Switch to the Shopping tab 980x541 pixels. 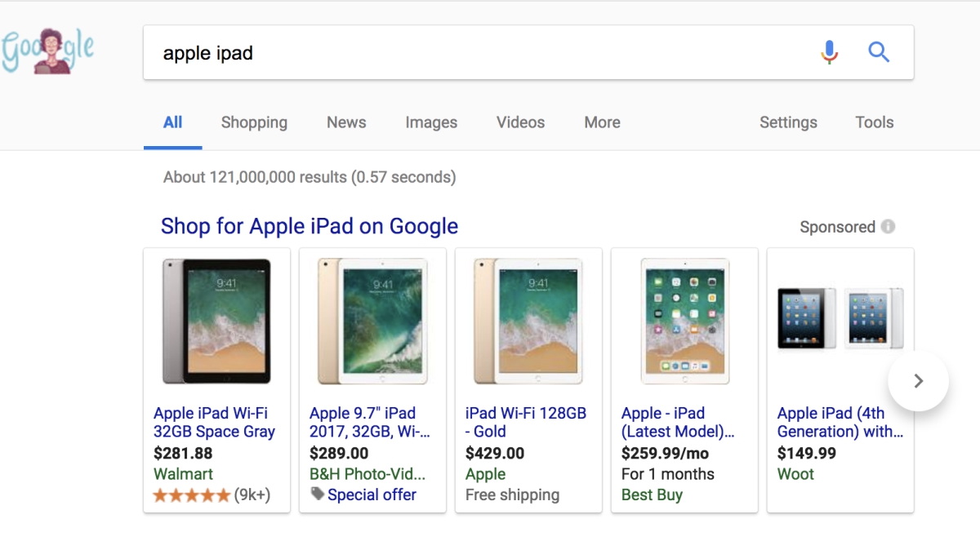click(x=254, y=122)
